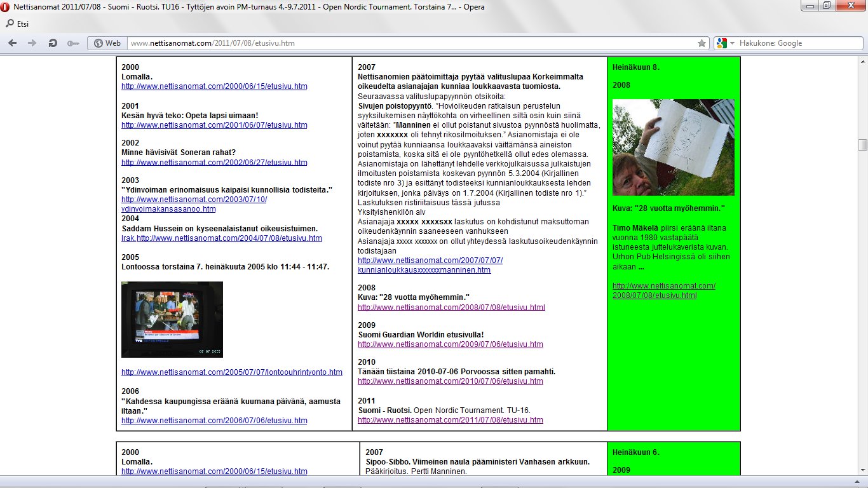Open the 2009 Guardian World etusivu link

[450, 344]
